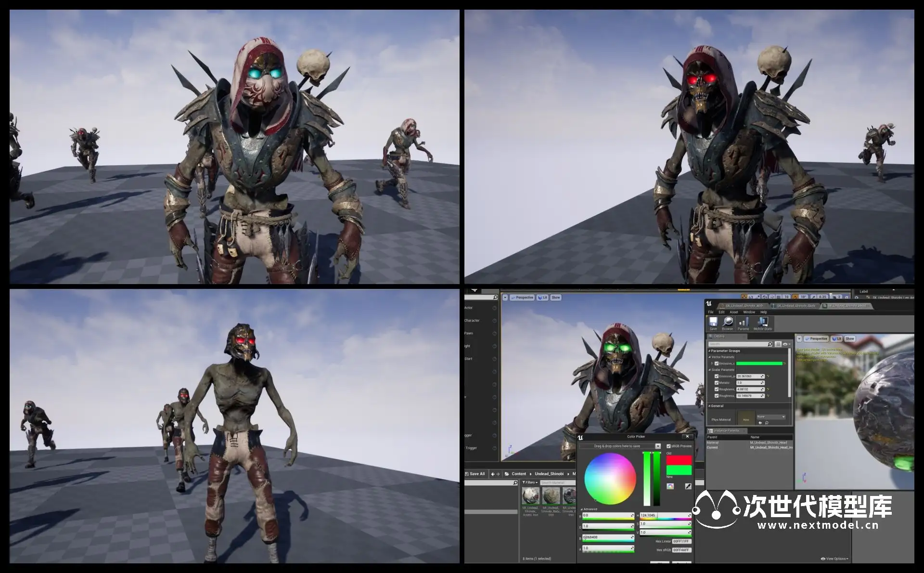Click the Content folder breadcrumb icon

(x=507, y=474)
